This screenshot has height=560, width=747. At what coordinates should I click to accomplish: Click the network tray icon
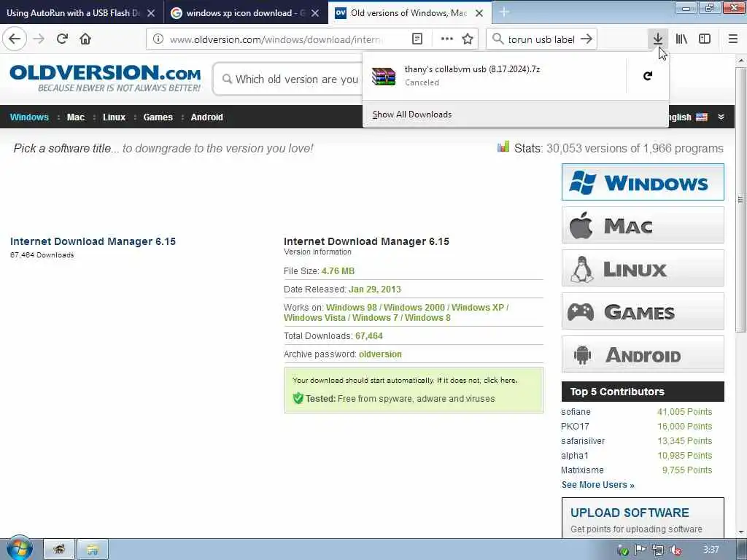(x=658, y=551)
